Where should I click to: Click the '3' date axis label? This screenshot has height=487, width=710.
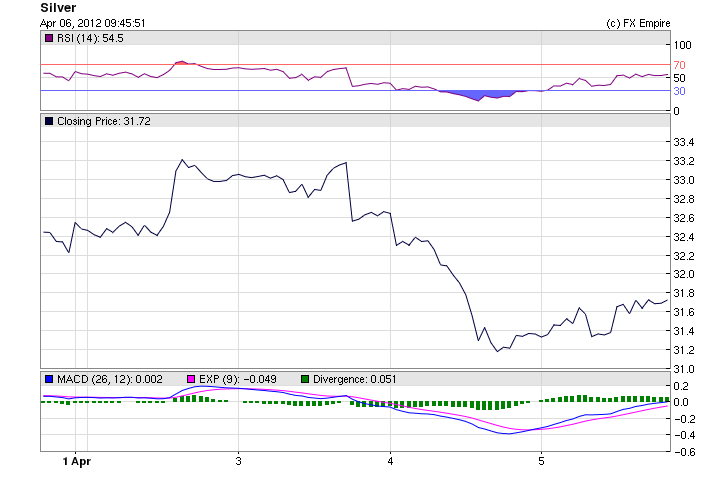coord(238,462)
